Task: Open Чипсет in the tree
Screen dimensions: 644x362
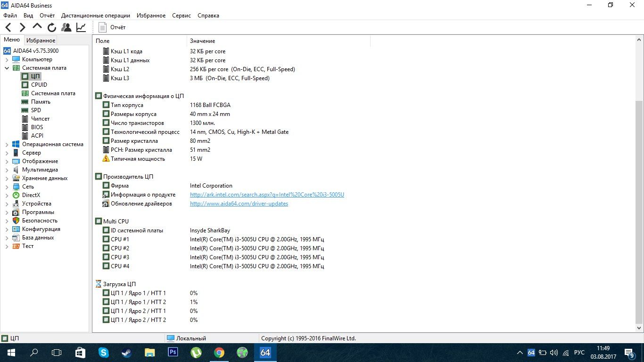Action: (x=40, y=119)
